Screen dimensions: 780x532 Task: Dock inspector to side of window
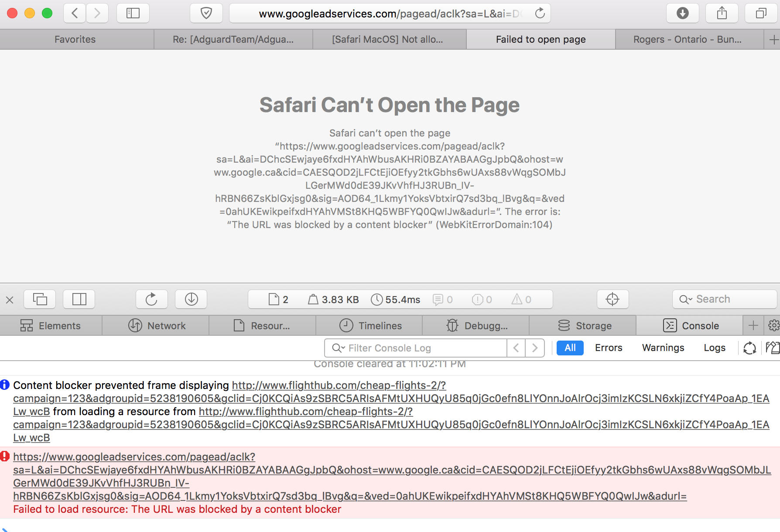coord(79,299)
